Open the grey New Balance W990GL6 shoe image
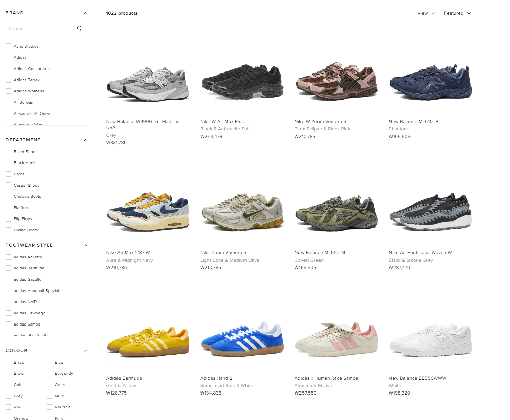Viewport: 510px width, 420px height. click(148, 84)
